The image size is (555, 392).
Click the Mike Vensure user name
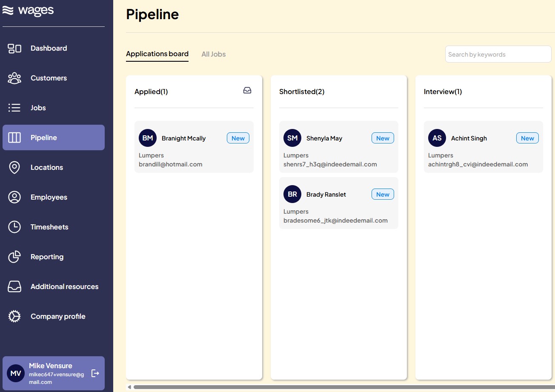pyautogui.click(x=51, y=366)
